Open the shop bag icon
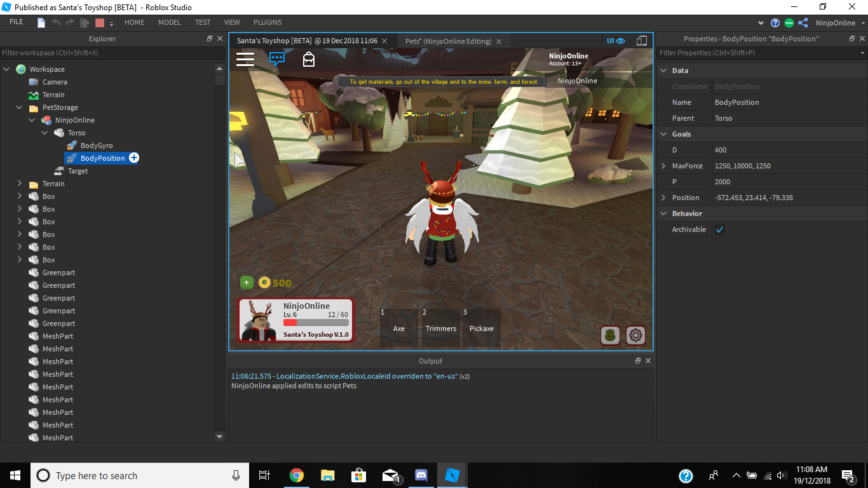 click(309, 59)
